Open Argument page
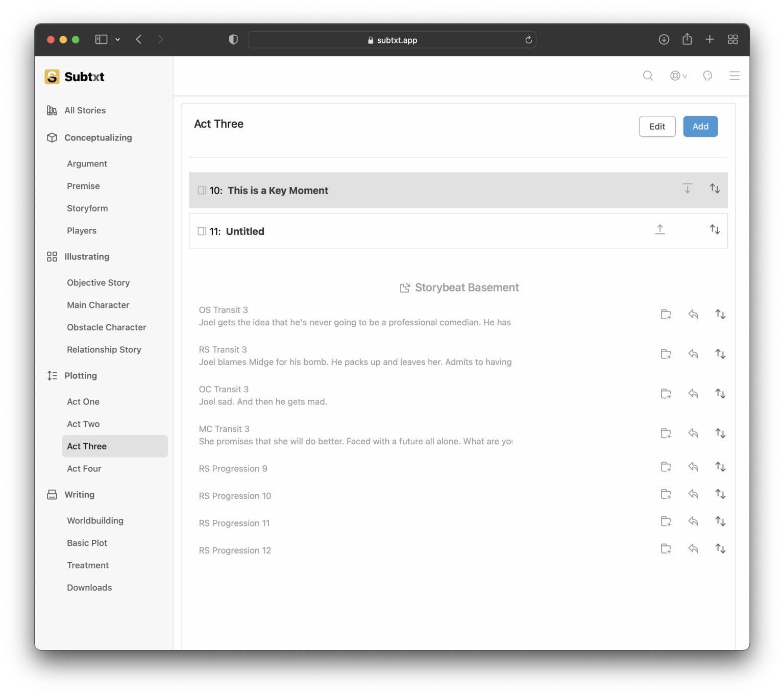 click(x=87, y=164)
